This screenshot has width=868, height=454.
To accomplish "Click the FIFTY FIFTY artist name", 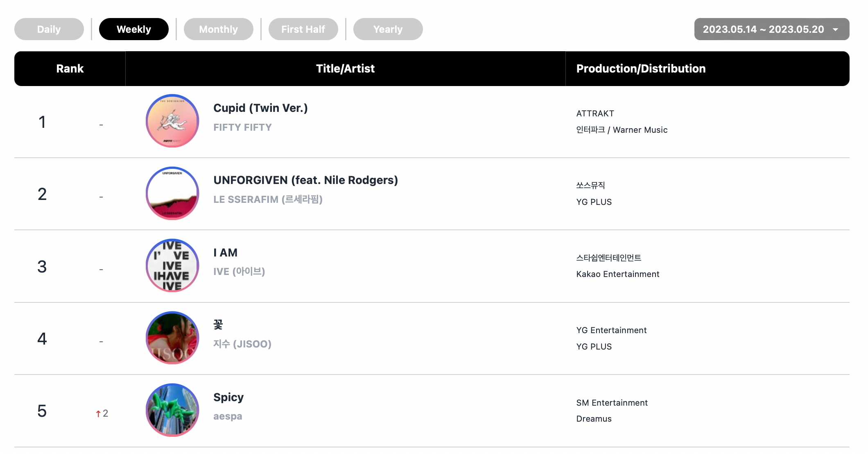I will coord(242,127).
